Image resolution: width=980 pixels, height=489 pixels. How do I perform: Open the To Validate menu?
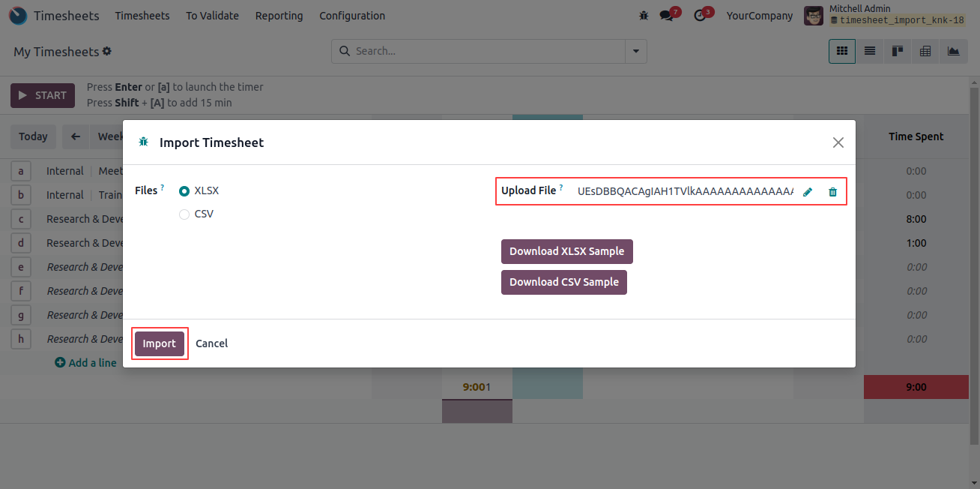coord(213,16)
